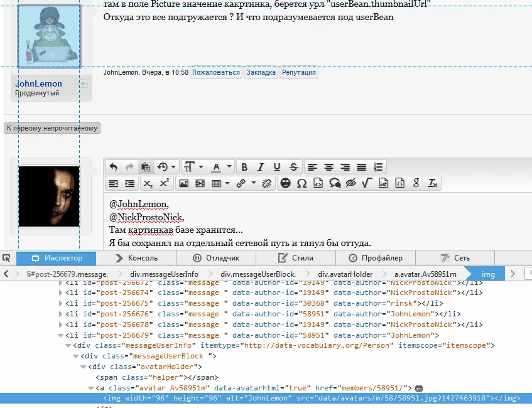Activate the element picker in devtools

(x=7, y=258)
